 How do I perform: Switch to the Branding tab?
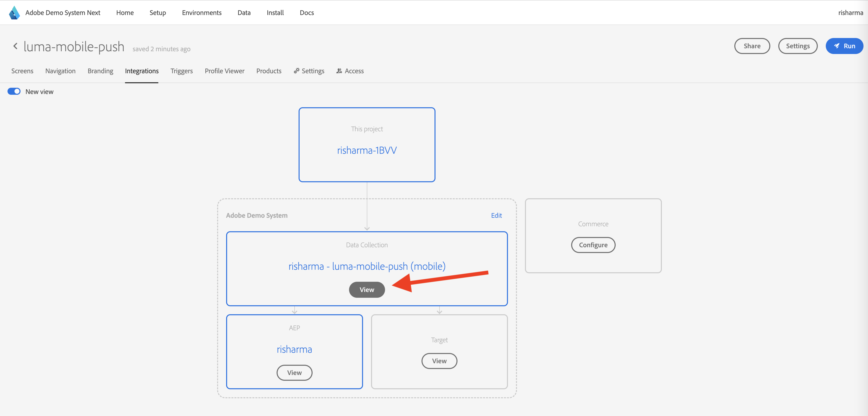click(x=100, y=71)
